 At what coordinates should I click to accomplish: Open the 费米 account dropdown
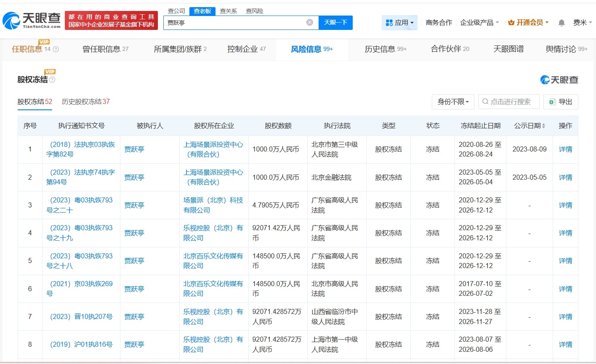point(583,23)
